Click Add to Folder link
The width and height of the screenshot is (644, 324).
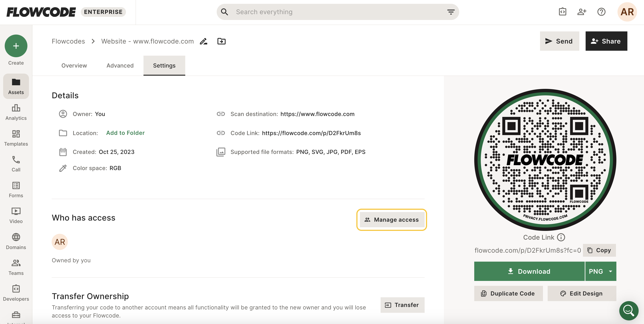coord(126,133)
